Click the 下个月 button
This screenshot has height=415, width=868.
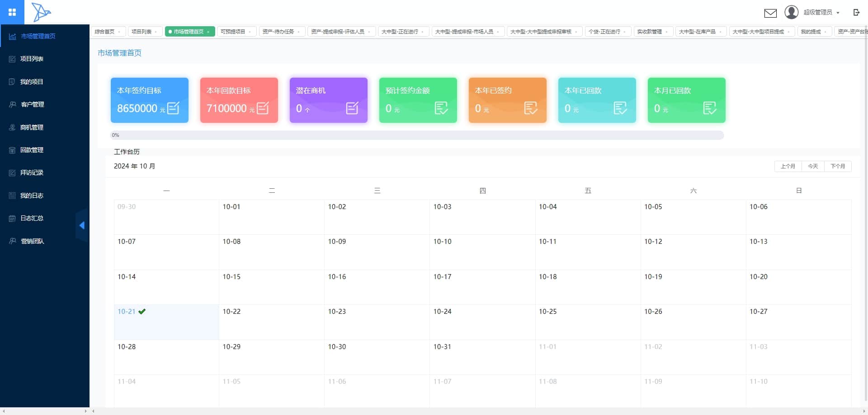click(838, 166)
